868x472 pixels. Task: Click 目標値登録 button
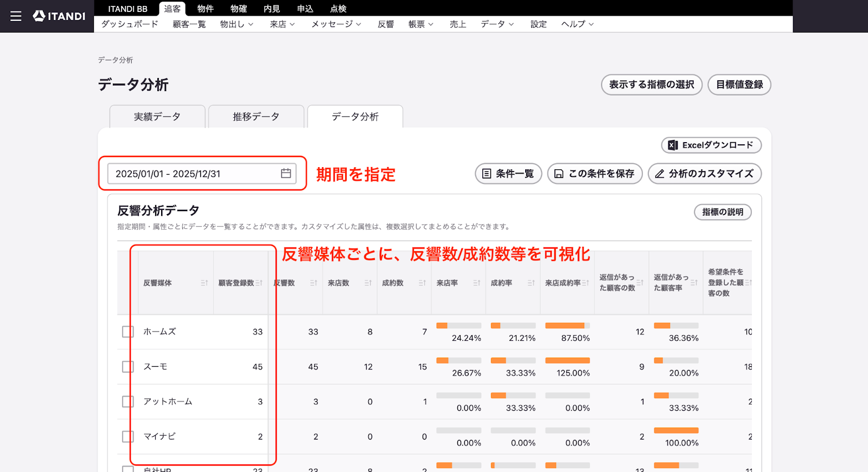click(739, 85)
